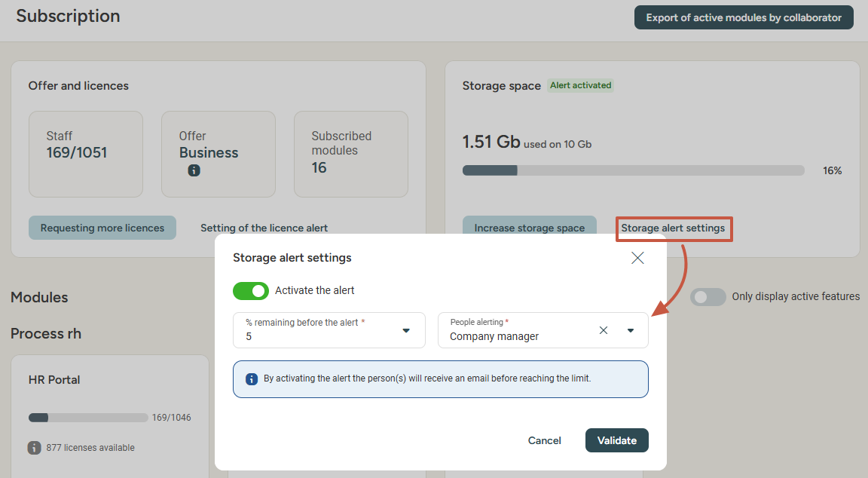Click Requesting more licences button
The width and height of the screenshot is (868, 478).
pos(102,228)
